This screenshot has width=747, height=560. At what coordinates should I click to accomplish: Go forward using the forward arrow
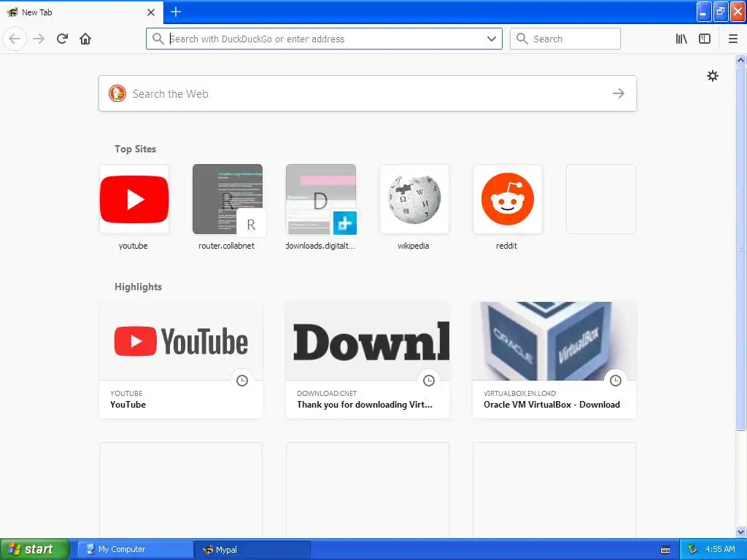click(x=39, y=39)
